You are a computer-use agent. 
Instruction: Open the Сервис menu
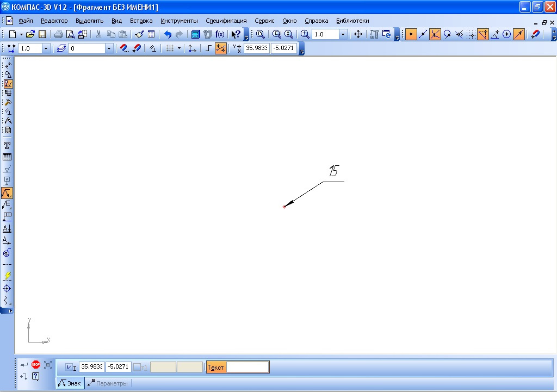pos(264,21)
